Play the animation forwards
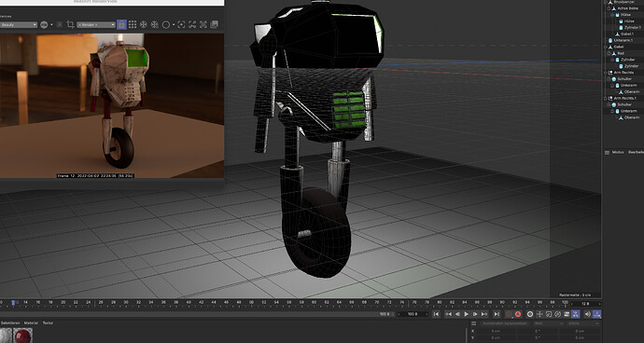The width and height of the screenshot is (644, 343). [x=466, y=314]
